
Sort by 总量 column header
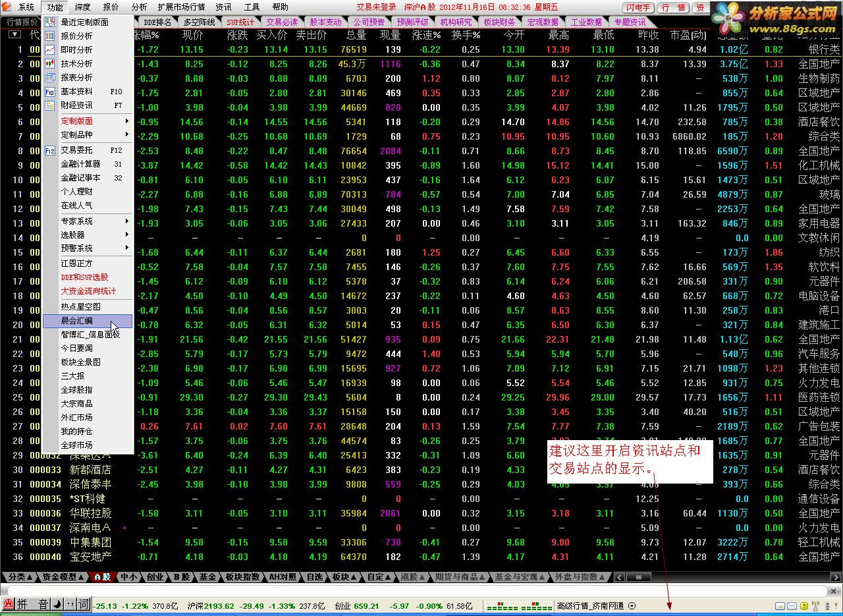pyautogui.click(x=356, y=35)
